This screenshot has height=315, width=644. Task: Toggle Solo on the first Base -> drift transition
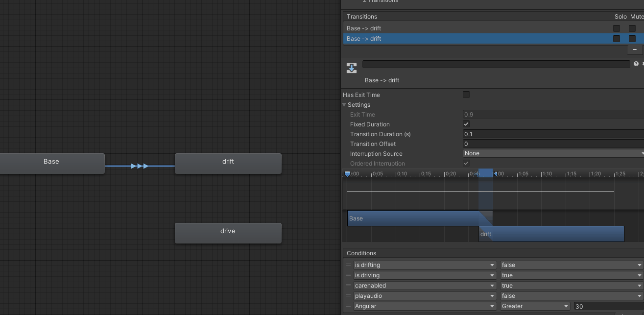[x=616, y=28]
